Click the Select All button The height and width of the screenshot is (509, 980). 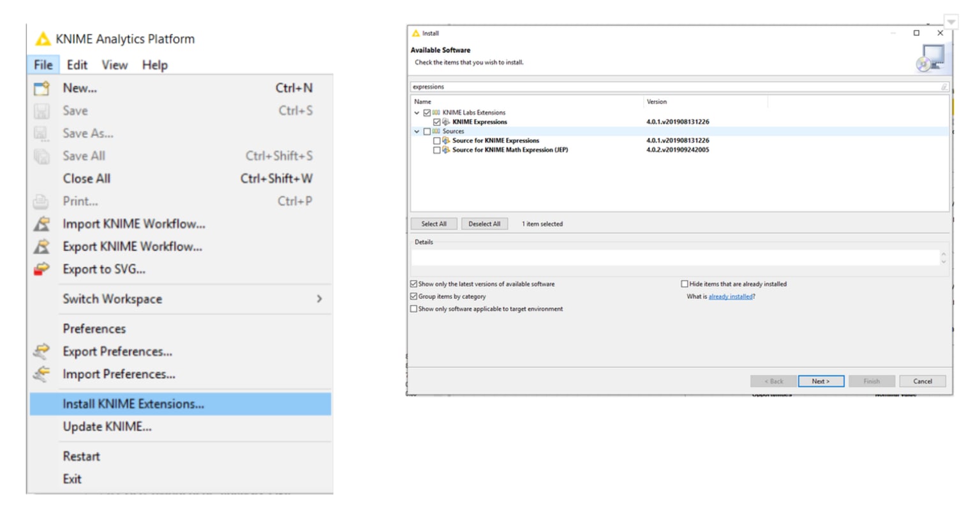[x=434, y=224]
